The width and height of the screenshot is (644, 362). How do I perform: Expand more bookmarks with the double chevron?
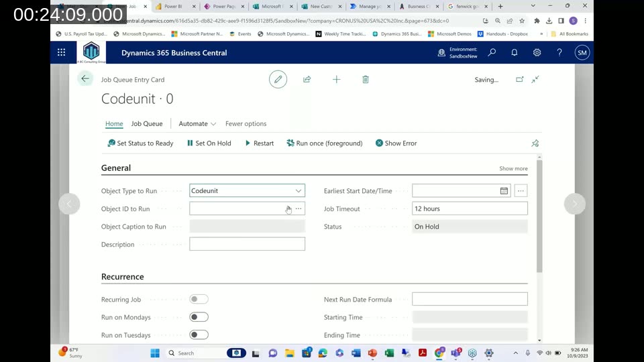[541, 34]
